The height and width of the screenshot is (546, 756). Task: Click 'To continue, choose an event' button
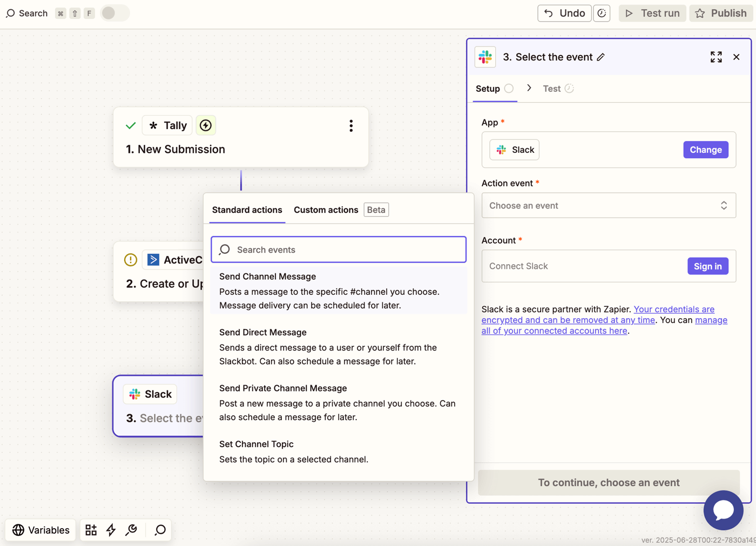609,483
